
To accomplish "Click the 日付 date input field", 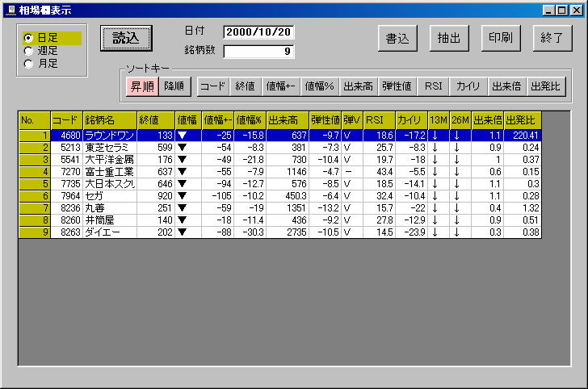I will point(258,32).
